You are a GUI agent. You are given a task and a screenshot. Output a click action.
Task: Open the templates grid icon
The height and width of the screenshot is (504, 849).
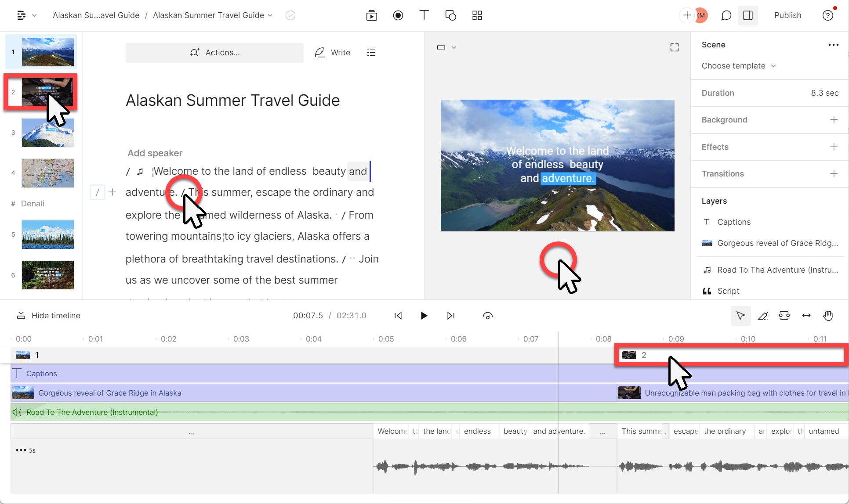477,15
